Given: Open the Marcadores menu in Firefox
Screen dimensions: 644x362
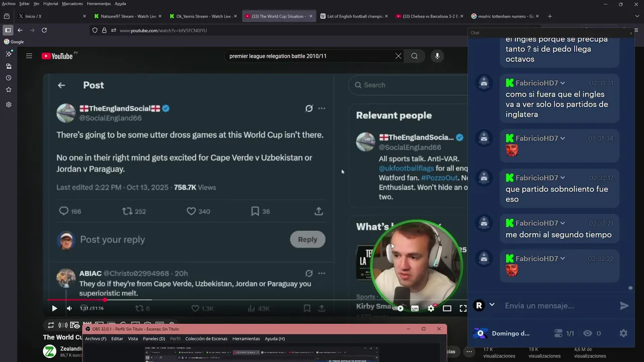Looking at the screenshot, I should 72,4.
